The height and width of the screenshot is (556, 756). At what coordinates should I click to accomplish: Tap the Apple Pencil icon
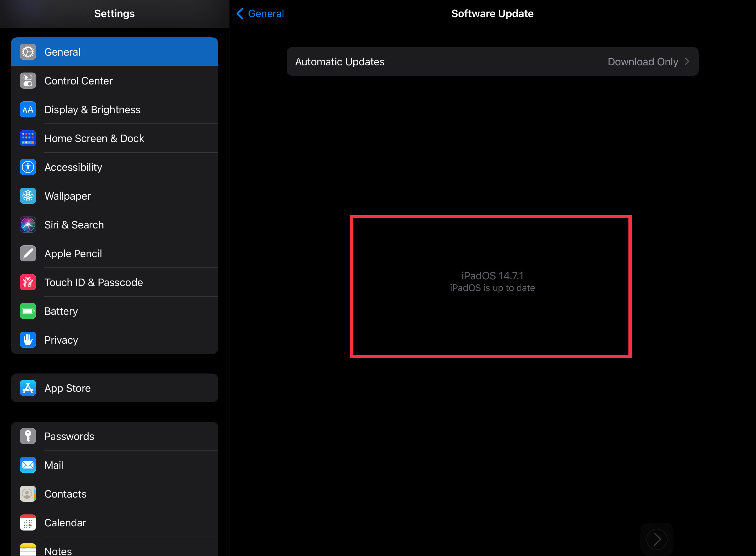coord(28,253)
